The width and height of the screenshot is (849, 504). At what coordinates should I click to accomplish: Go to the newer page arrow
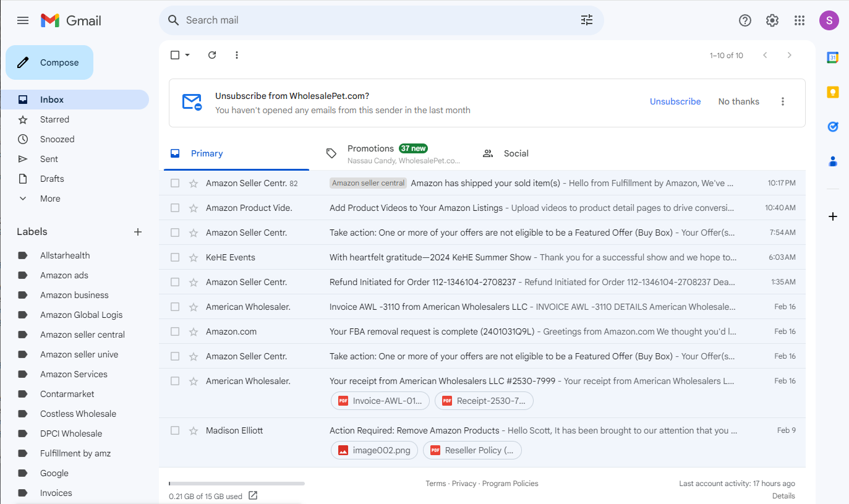(765, 55)
